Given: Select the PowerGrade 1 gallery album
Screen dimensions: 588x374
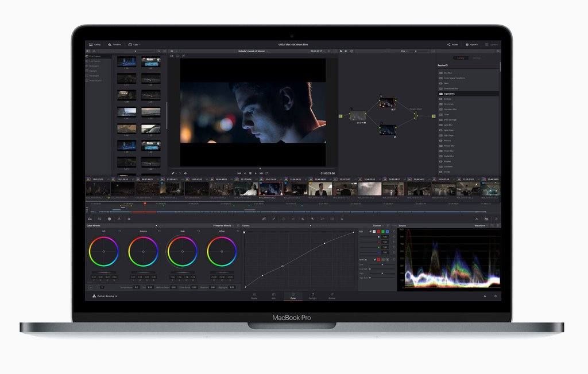Looking at the screenshot, I should pos(94,80).
